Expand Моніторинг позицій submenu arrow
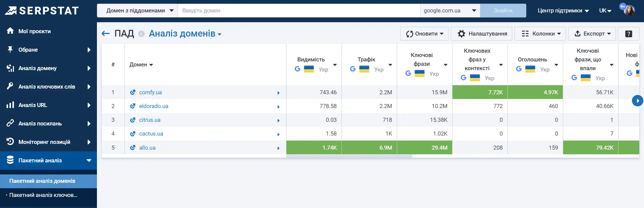Viewport: 644px width, 208px height. [89, 142]
